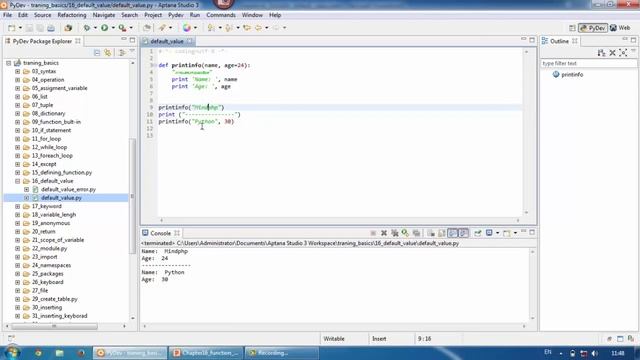The width and height of the screenshot is (640, 360).
Task: Open the Debug button dropdown arrow
Action: 95,28
